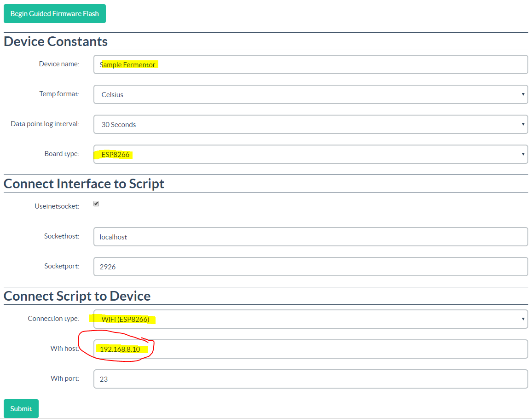This screenshot has width=532, height=419.
Task: Open the Temp format dropdown
Action: (x=311, y=94)
